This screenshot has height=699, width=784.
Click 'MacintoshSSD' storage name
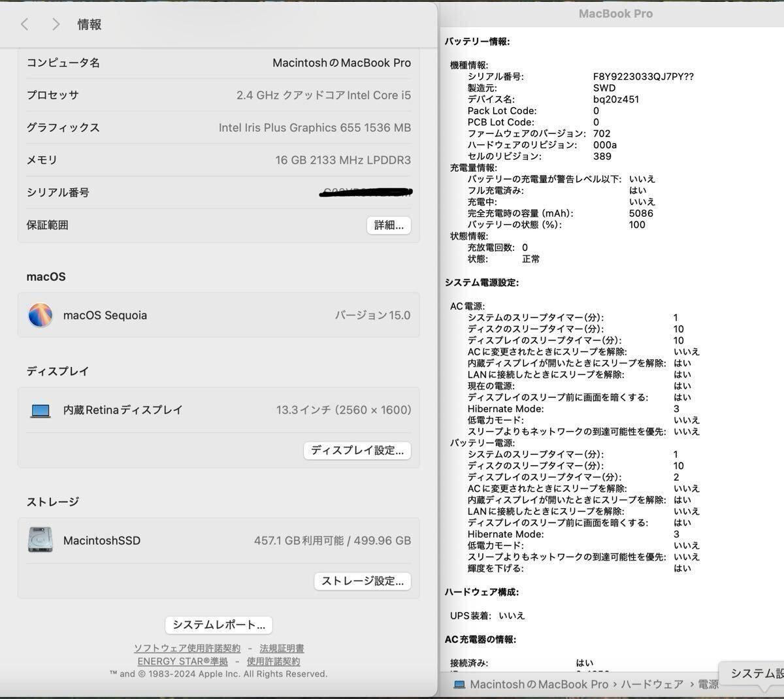click(102, 540)
